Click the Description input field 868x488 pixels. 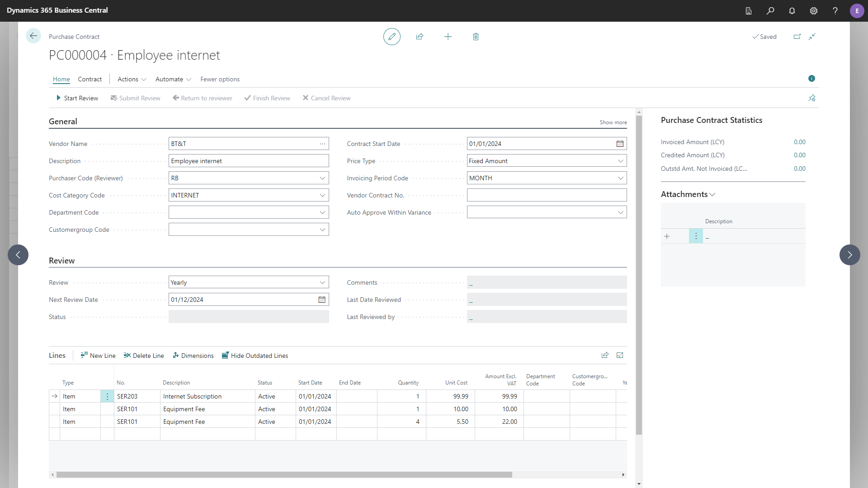pos(249,161)
